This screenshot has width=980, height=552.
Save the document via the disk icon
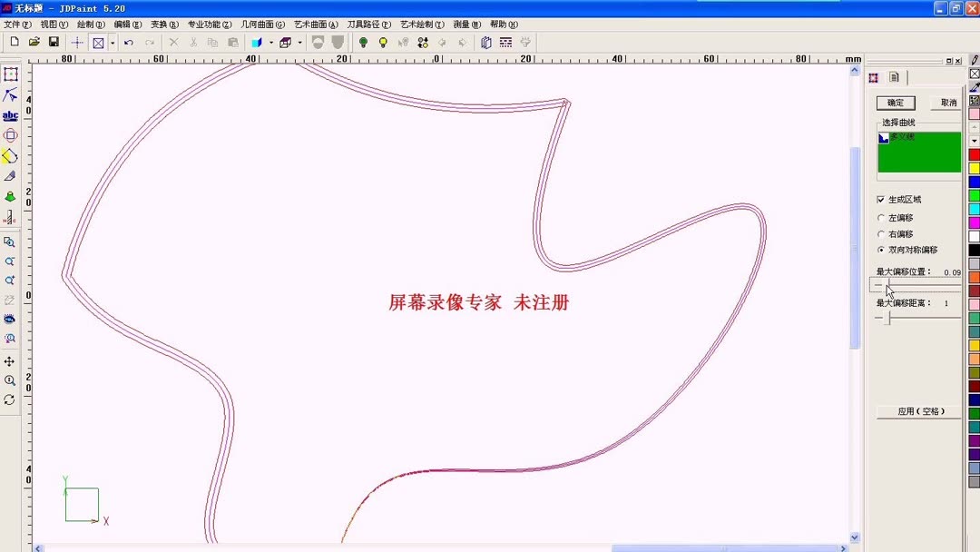coord(53,42)
